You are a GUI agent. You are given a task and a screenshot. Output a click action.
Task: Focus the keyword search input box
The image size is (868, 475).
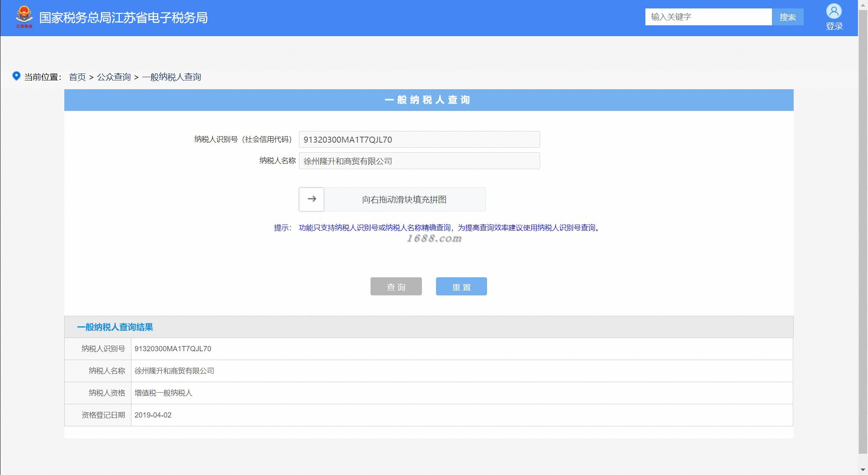coord(708,17)
